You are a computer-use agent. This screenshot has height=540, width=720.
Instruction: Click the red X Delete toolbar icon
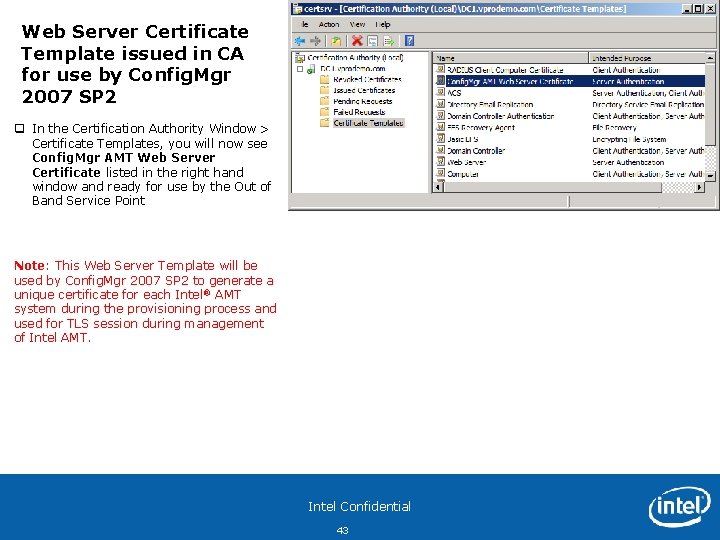pyautogui.click(x=357, y=41)
